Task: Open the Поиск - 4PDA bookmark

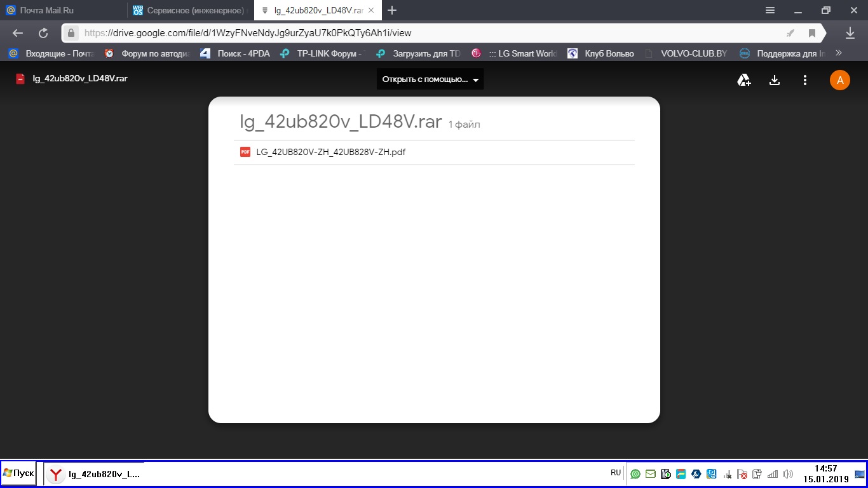Action: [x=236, y=53]
